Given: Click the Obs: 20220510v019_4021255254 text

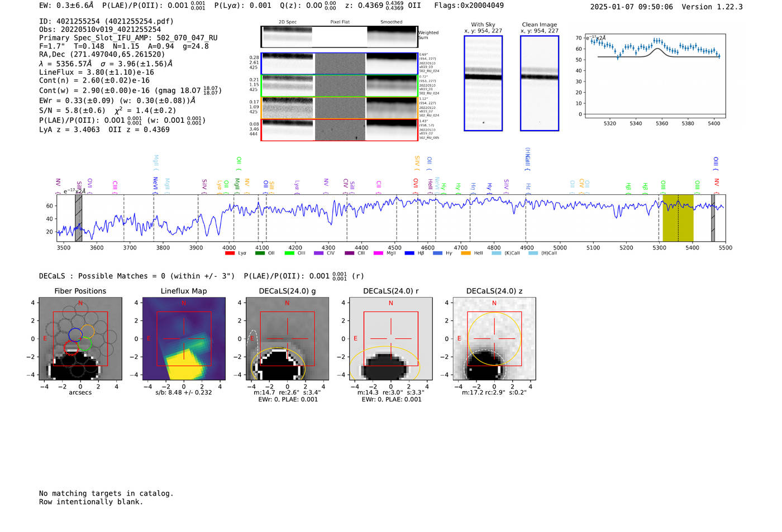Looking at the screenshot, I should [100, 30].
